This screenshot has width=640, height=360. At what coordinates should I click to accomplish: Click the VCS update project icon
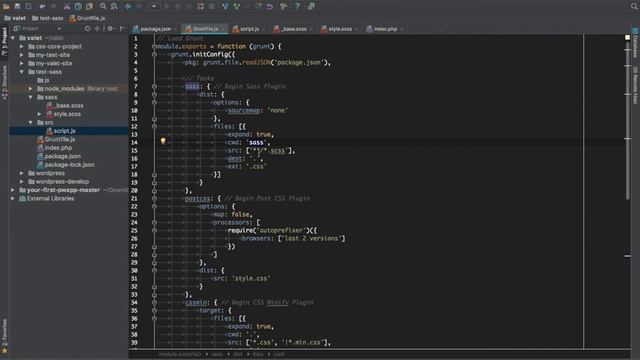click(x=225, y=6)
